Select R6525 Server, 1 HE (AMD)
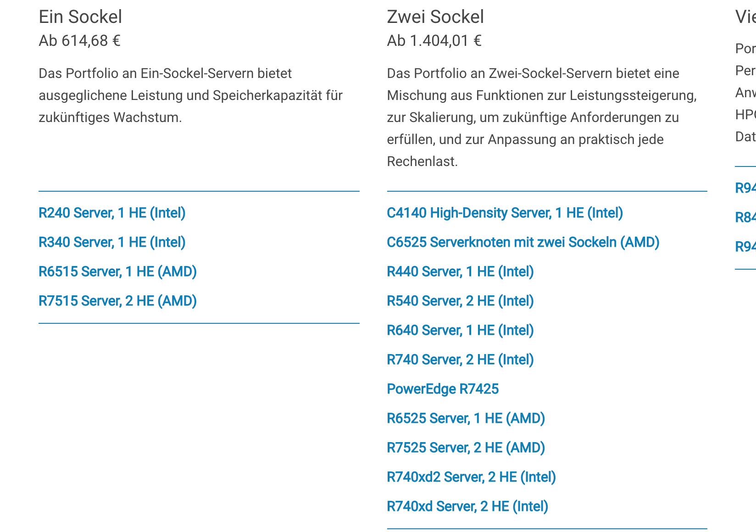The image size is (756, 532). (x=466, y=418)
